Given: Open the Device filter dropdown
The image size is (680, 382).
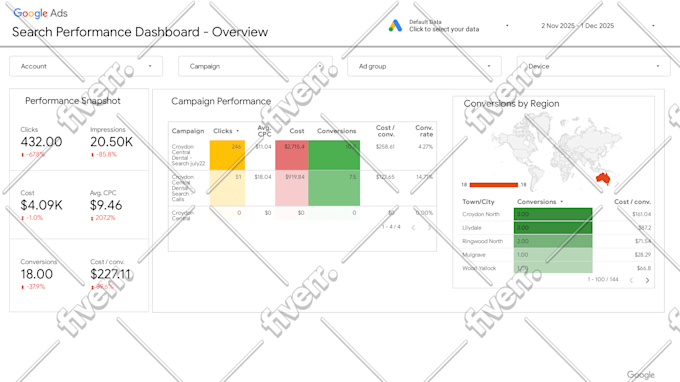Looking at the screenshot, I should (x=594, y=66).
